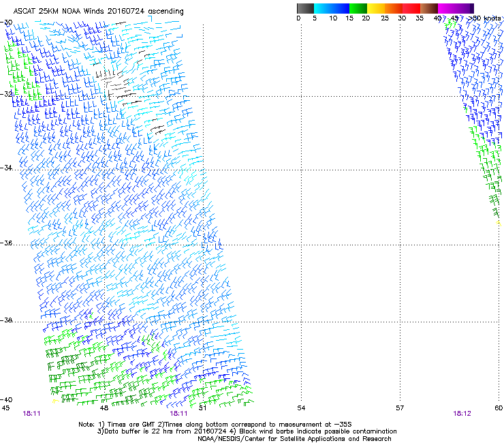Click the orange 25-30 knots color bar segment
Image resolution: width=504 pixels, height=443 pixels.
click(x=394, y=8)
